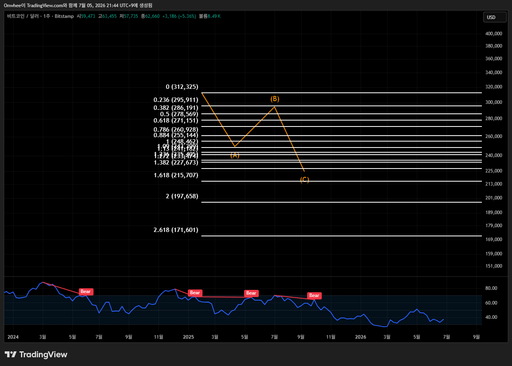512x366 pixels.
Task: Click the USD currency button
Action: 495,17
